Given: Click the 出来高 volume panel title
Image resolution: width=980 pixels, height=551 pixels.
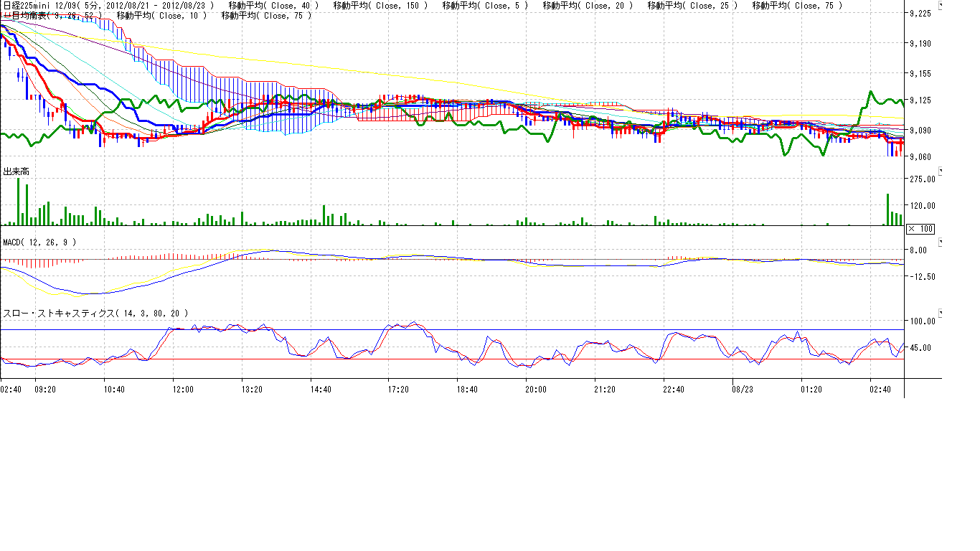Looking at the screenshot, I should 17,171.
